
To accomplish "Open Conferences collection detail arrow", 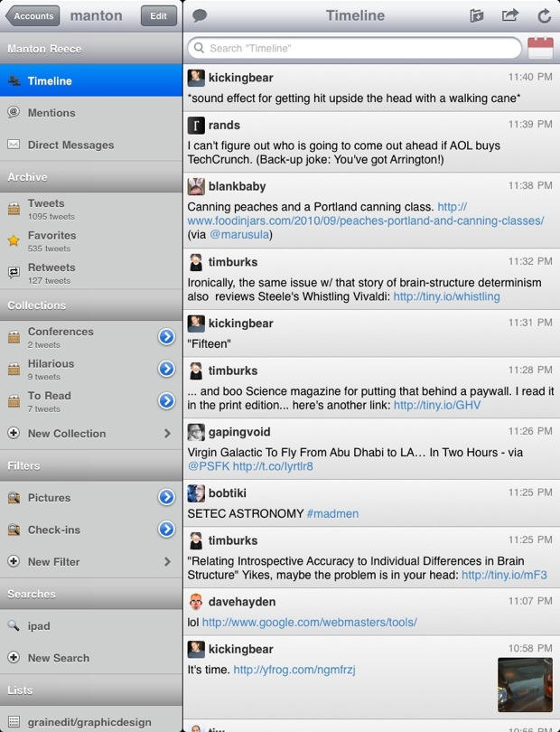I will click(x=166, y=336).
